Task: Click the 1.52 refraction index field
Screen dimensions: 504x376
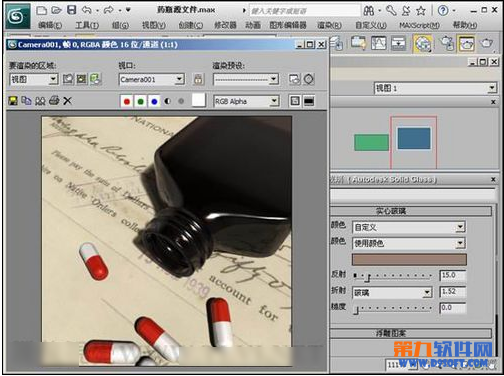Action: point(452,292)
